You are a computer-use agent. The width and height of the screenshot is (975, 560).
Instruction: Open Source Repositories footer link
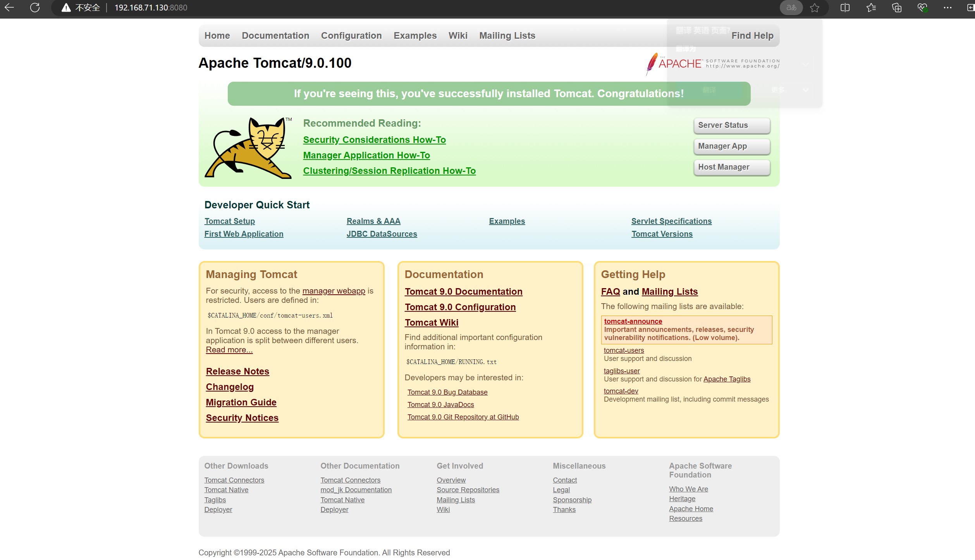(x=468, y=490)
